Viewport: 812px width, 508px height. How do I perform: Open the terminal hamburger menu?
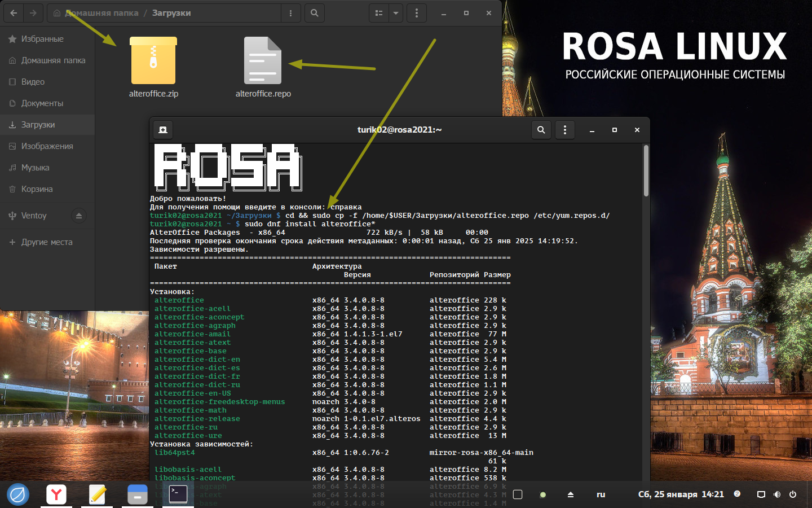(565, 130)
